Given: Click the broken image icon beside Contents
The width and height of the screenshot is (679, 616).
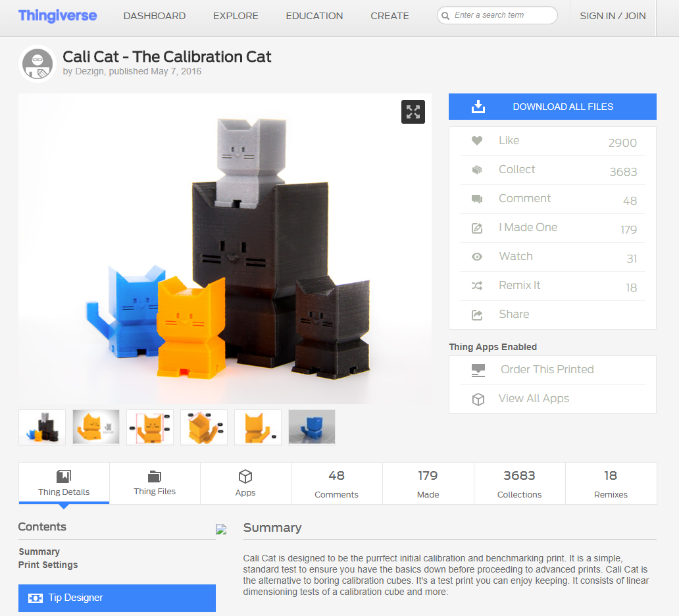Looking at the screenshot, I should [221, 529].
